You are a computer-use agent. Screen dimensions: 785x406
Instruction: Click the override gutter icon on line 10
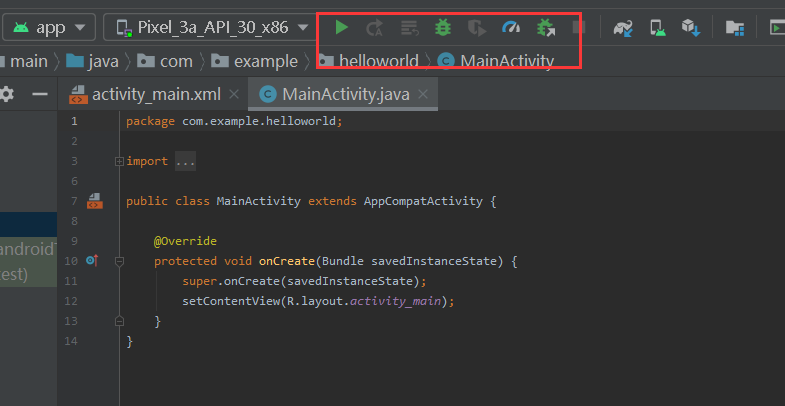[x=92, y=260]
